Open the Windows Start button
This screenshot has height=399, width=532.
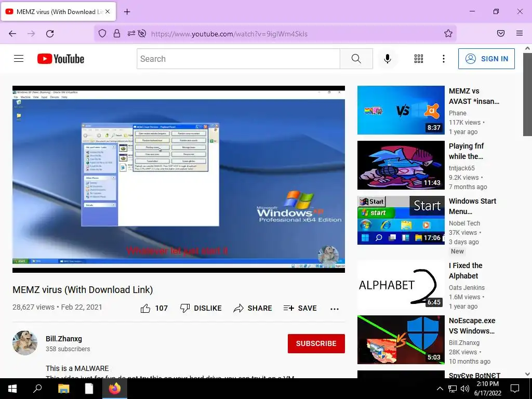12,389
